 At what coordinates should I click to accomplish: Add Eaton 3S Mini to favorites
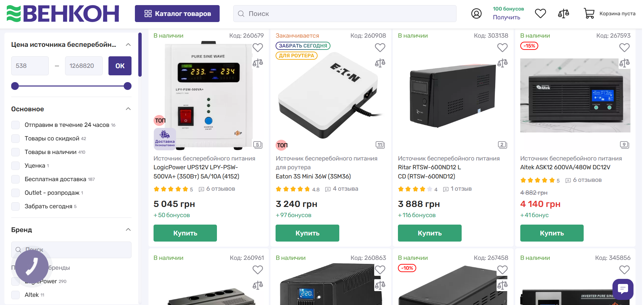pyautogui.click(x=380, y=47)
